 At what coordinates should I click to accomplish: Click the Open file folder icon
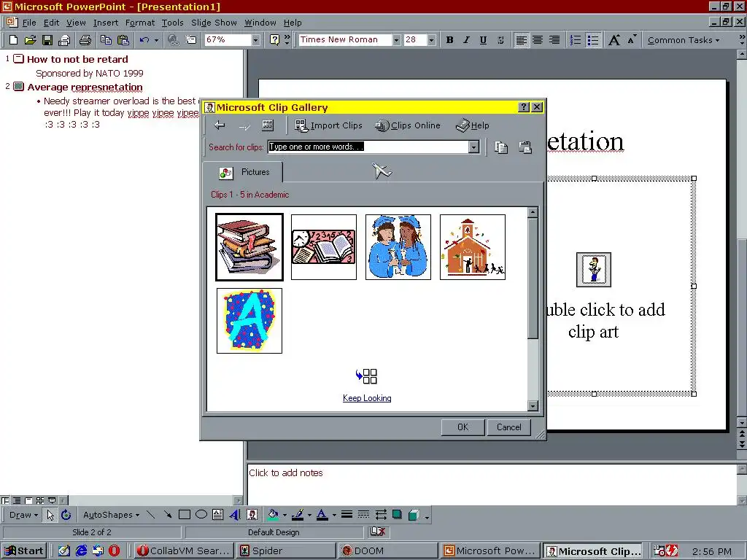point(30,40)
